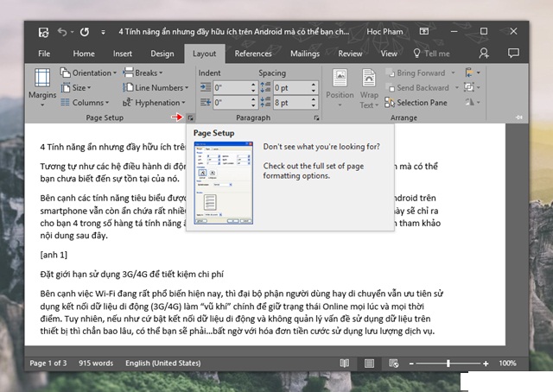Open Page Setup dialog launcher
The height and width of the screenshot is (392, 553).
coord(190,117)
